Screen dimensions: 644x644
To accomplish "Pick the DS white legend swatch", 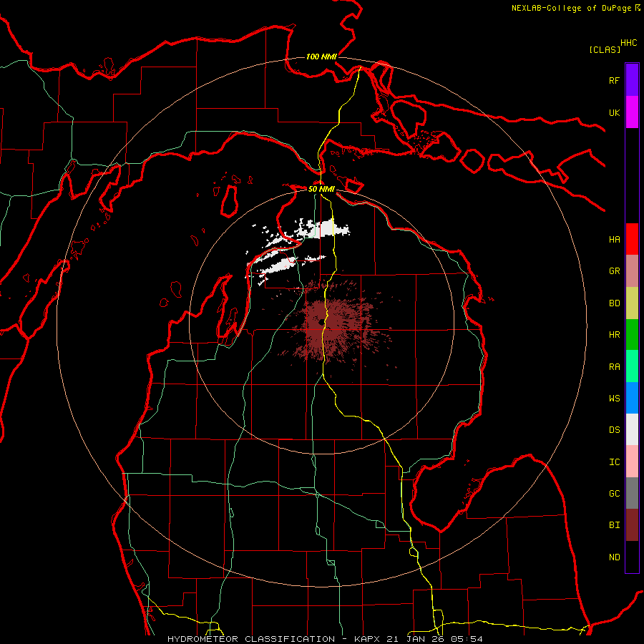I will (632, 429).
